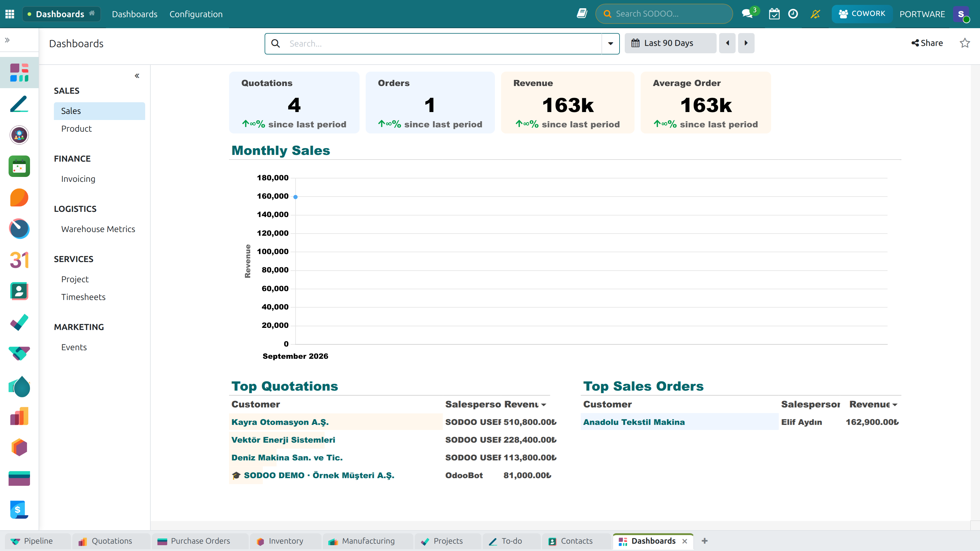980x551 pixels.
Task: Open the Inventory box icon in the sidebar
Action: point(19,447)
